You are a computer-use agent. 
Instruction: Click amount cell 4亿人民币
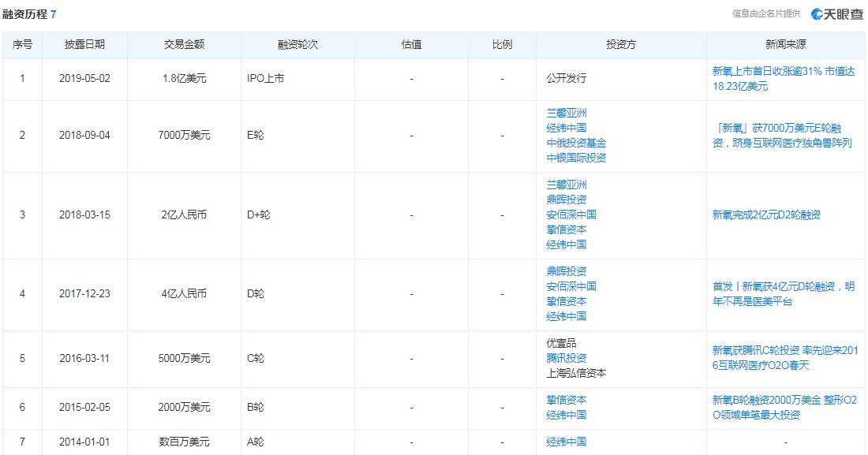185,294
